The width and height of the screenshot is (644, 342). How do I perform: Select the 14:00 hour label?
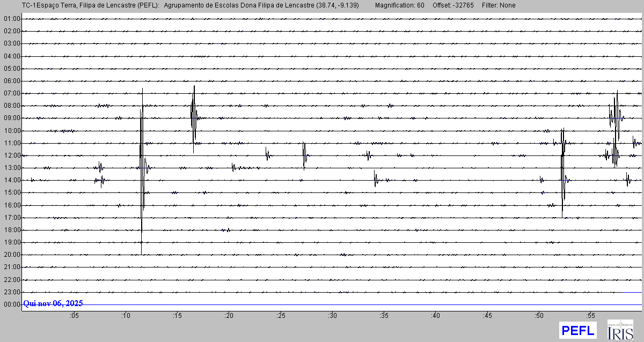tap(12, 181)
